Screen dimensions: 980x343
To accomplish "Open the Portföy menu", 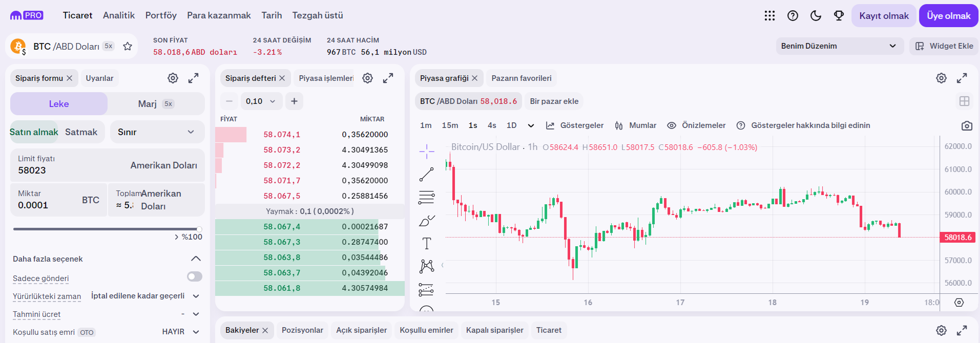I will (161, 15).
